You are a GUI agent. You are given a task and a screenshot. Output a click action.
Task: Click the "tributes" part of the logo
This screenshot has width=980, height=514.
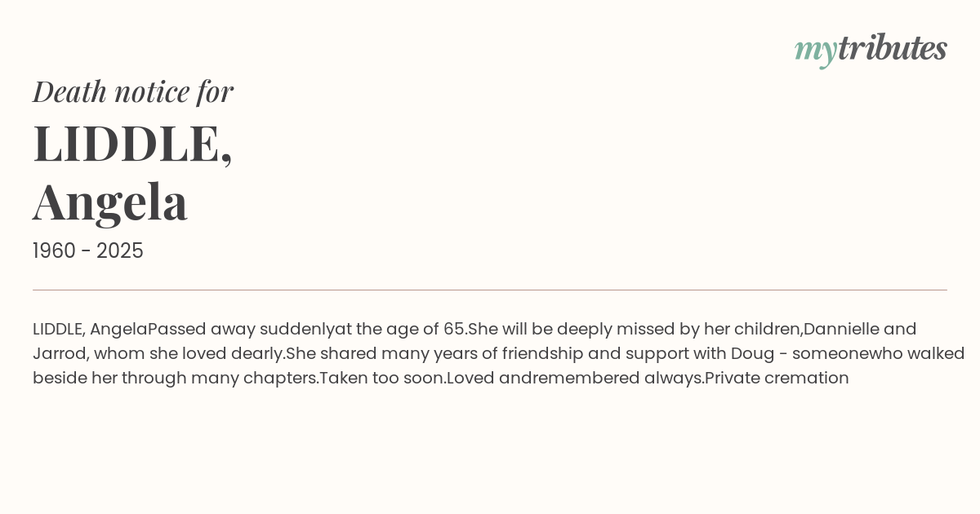point(892,48)
